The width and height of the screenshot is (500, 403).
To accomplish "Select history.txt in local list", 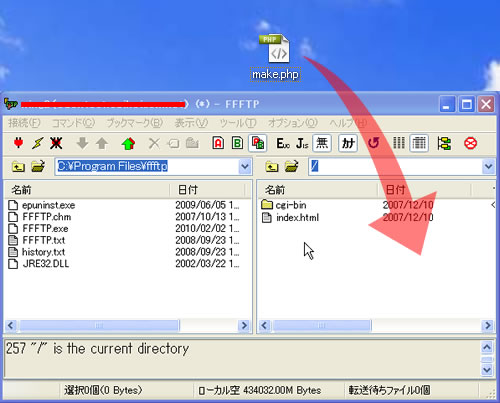I will coord(37,252).
